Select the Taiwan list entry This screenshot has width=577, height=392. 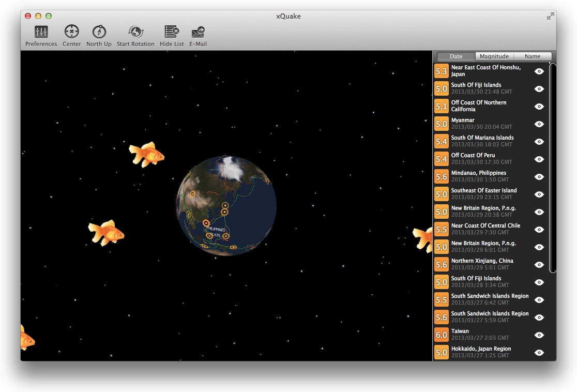click(x=491, y=335)
